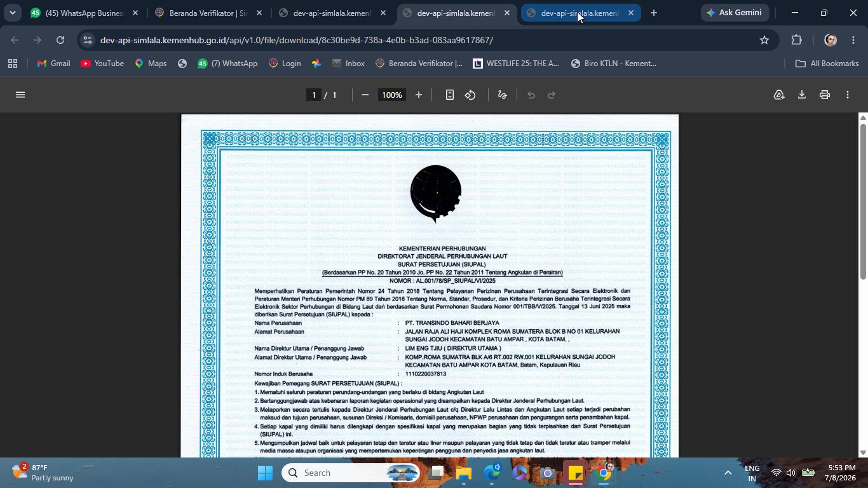Image resolution: width=868 pixels, height=488 pixels.
Task: Click the PDF page number field
Action: pyautogui.click(x=313, y=95)
